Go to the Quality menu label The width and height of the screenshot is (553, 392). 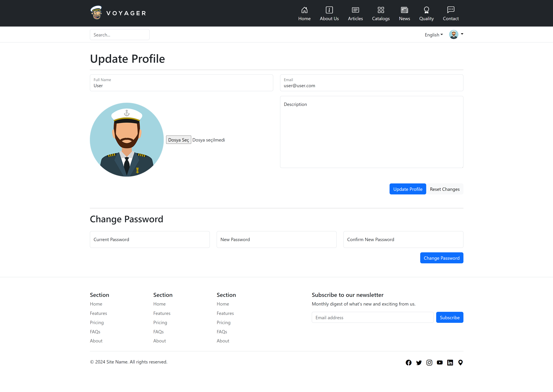tap(426, 19)
